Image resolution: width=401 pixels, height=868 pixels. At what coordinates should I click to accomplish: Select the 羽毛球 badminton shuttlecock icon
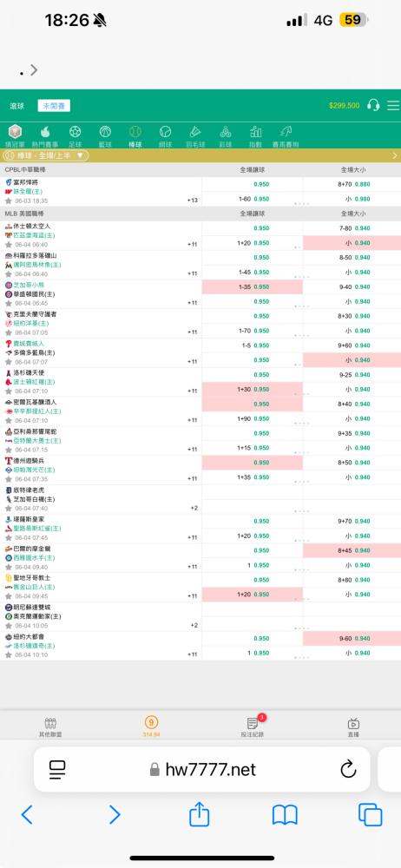[195, 132]
